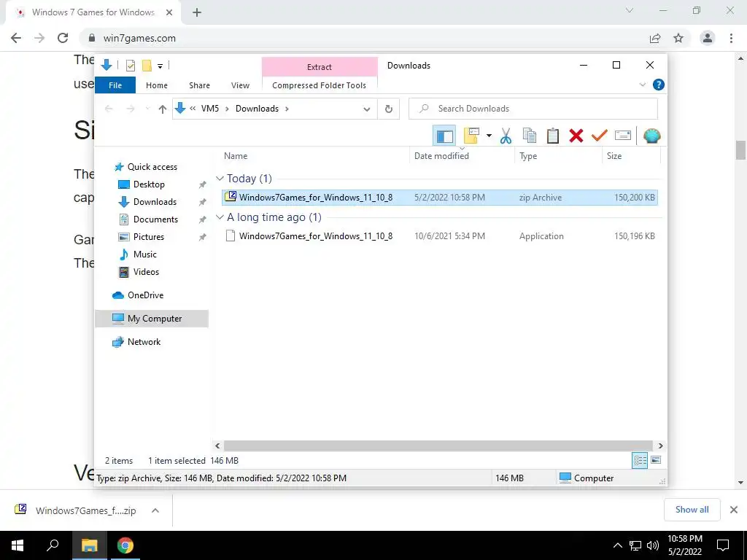Expand the chevron after Downloads breadcrumb
Screen dimensions: 747x560
click(x=287, y=109)
